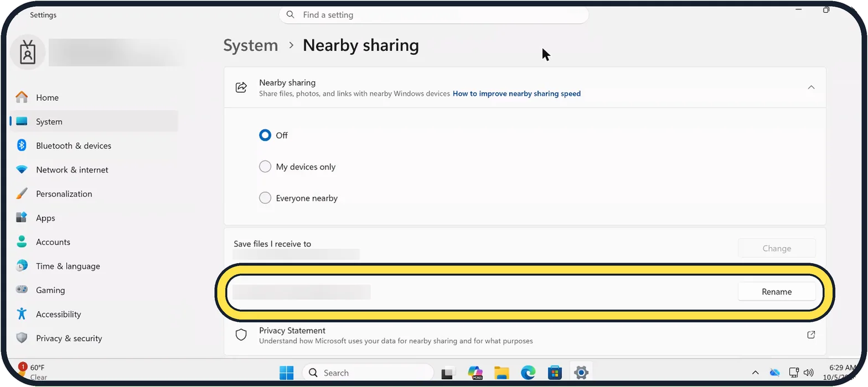This screenshot has width=868, height=387.
Task: Open the Home settings page
Action: pos(47,97)
